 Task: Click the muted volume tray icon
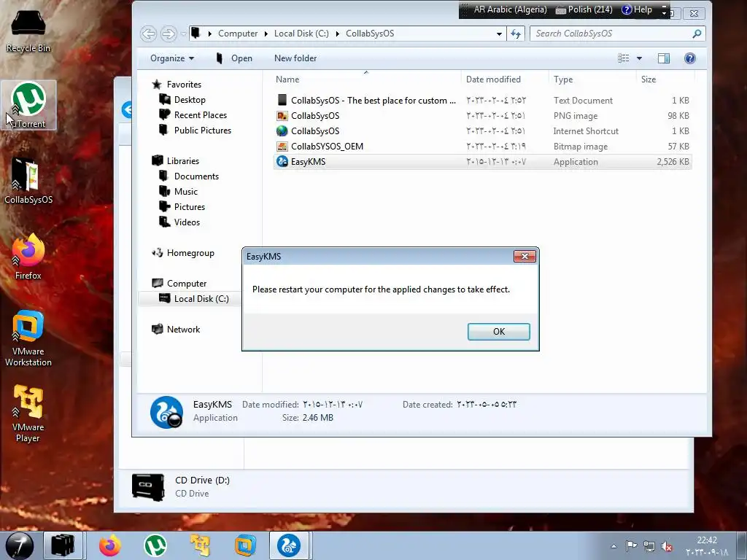[667, 546]
